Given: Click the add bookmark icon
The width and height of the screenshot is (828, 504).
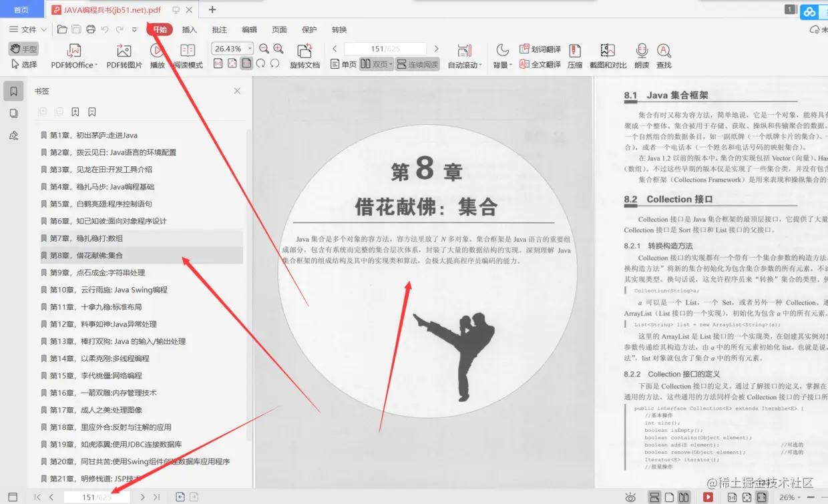Looking at the screenshot, I should 75,111.
